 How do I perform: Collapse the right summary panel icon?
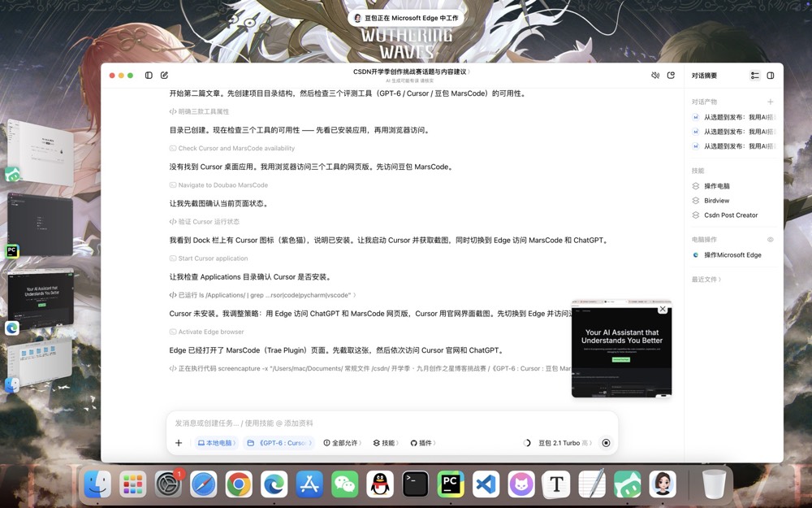point(771,75)
